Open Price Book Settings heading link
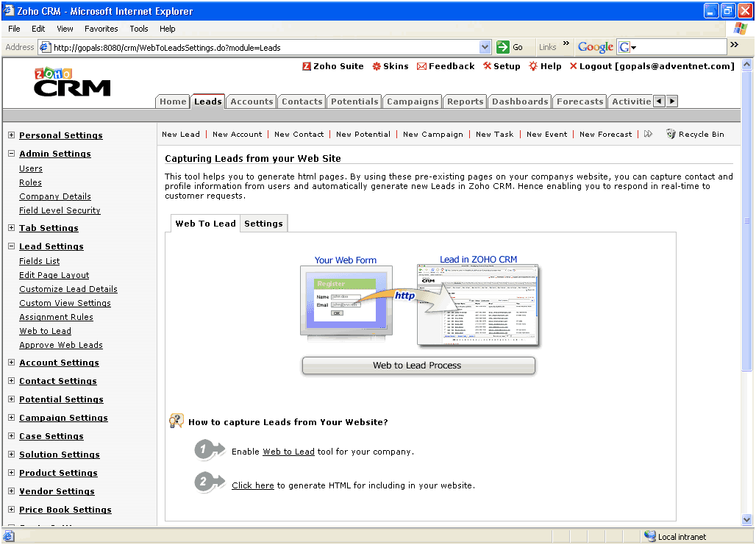This screenshot has width=756, height=545. click(65, 509)
